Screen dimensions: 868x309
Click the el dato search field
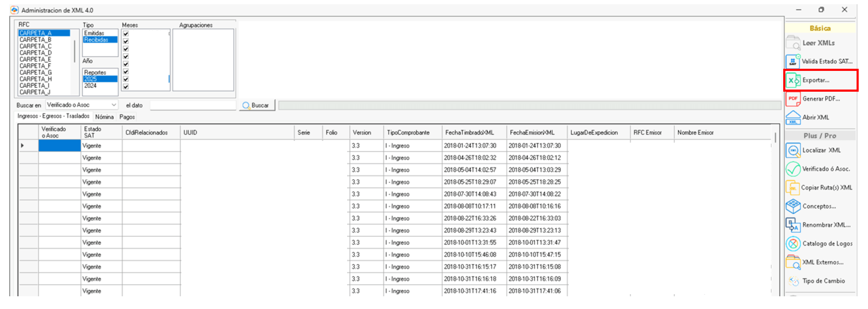(193, 105)
